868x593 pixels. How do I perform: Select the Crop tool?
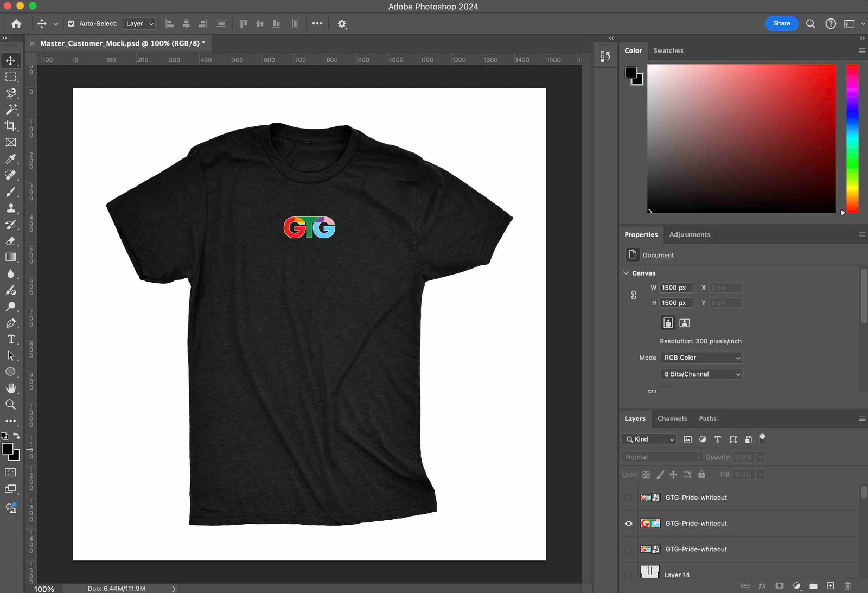10,126
